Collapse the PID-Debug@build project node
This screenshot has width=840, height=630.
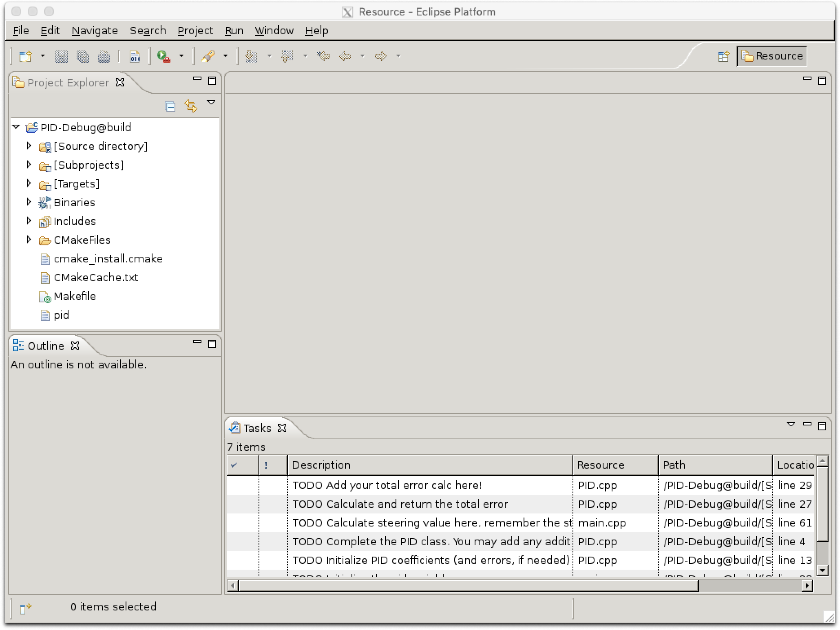16,127
